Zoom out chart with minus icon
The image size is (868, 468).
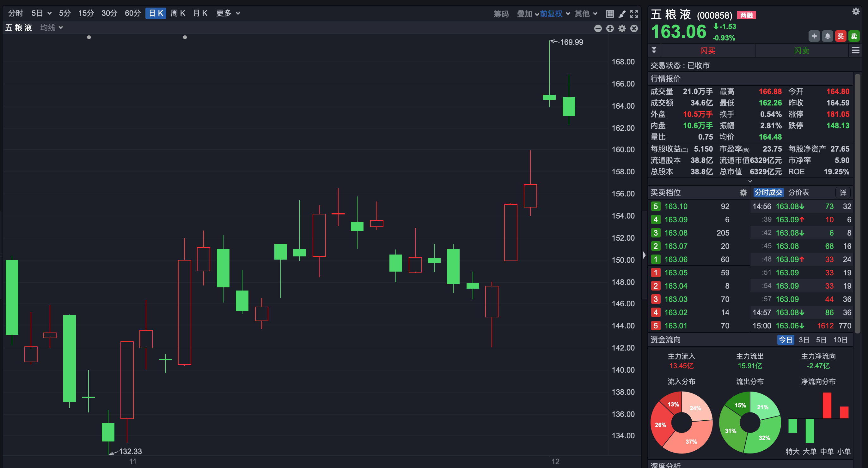pos(598,28)
